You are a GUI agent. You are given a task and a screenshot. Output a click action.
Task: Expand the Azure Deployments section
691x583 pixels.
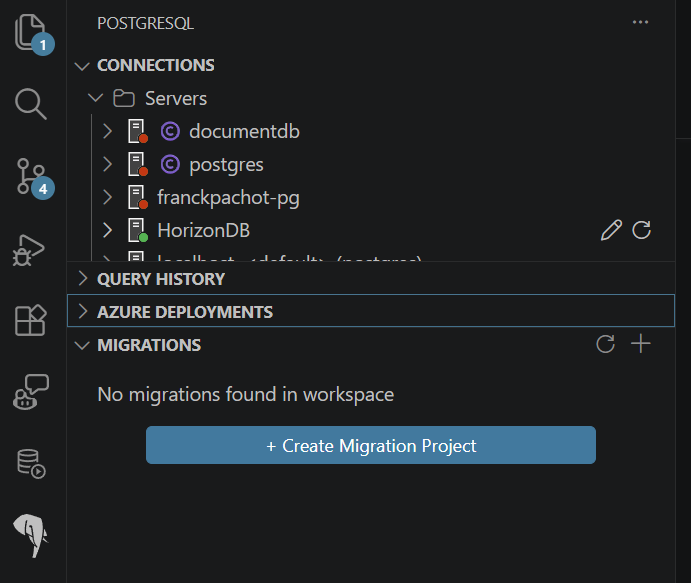tap(82, 312)
